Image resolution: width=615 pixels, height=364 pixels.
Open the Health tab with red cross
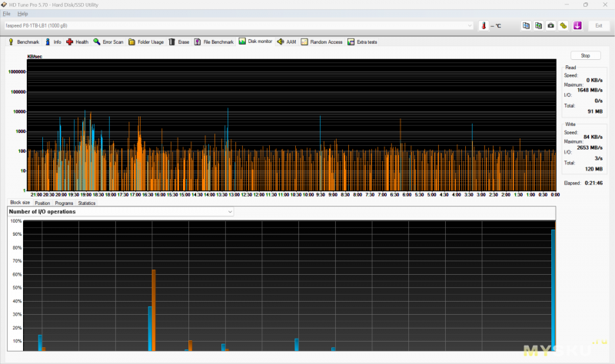78,42
